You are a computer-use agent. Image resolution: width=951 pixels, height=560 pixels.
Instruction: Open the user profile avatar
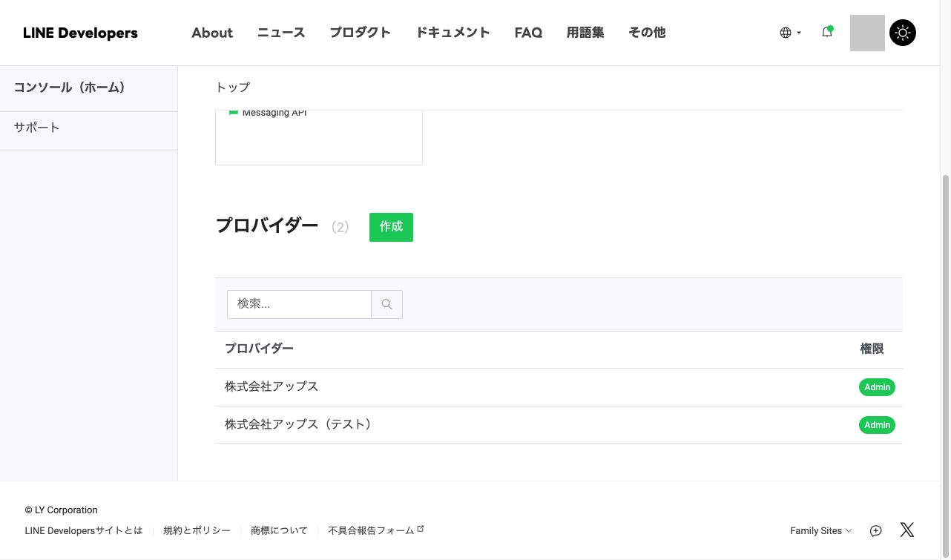(x=867, y=33)
